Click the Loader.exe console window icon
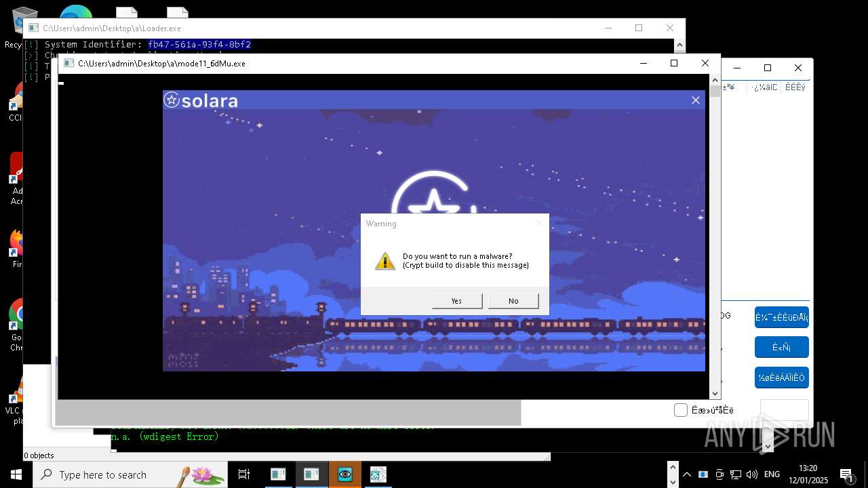This screenshot has width=868, height=488. click(x=33, y=28)
